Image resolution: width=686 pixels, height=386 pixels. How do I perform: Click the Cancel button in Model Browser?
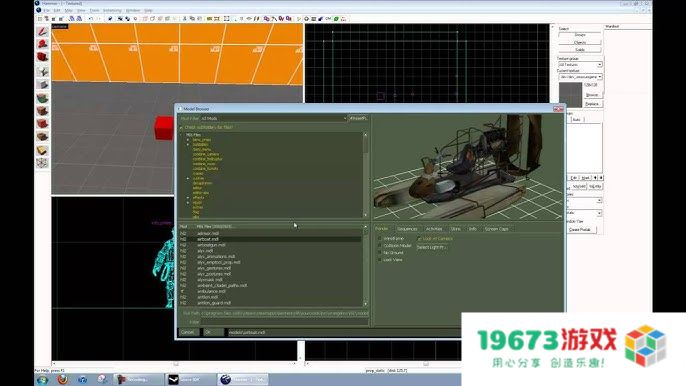click(188, 332)
